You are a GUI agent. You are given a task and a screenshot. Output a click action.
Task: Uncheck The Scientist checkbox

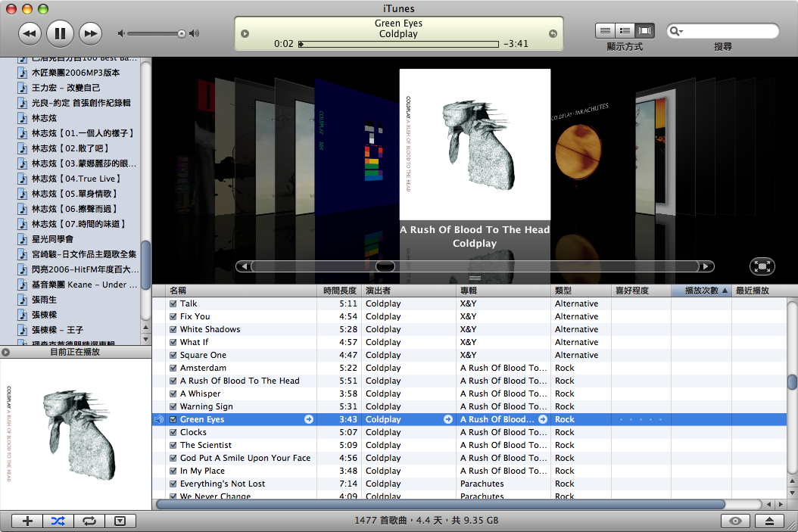click(x=173, y=445)
